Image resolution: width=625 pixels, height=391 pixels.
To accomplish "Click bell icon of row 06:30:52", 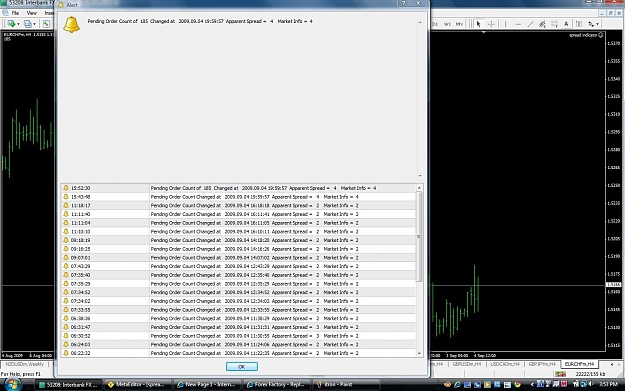I will (66, 336).
